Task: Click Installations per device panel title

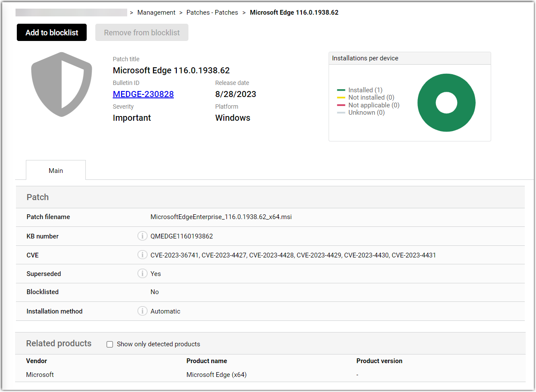Action: coord(365,58)
